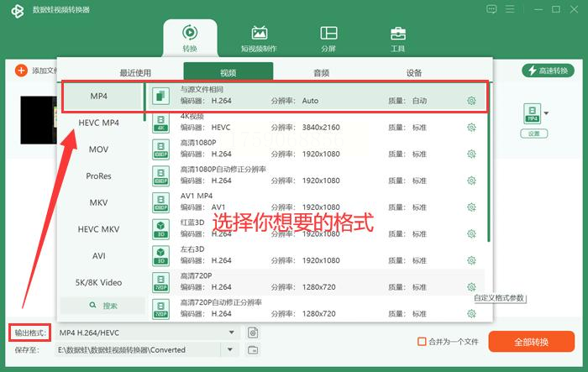Choose MP4 in the format list
This screenshot has height=372, width=588.
(98, 96)
